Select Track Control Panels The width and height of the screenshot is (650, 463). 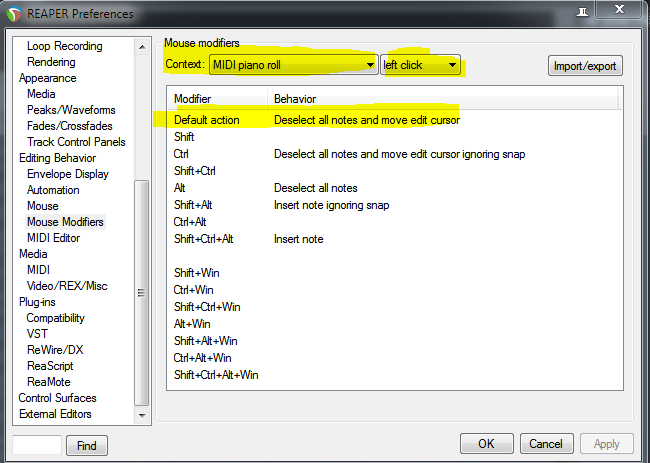tap(76, 142)
